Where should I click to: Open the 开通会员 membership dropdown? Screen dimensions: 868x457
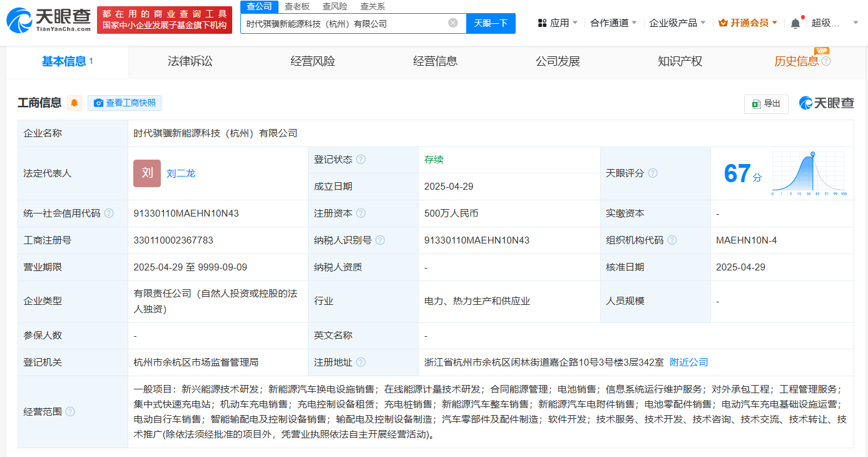click(748, 23)
